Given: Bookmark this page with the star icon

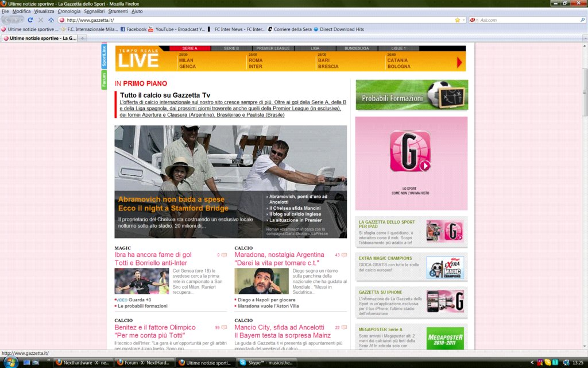Looking at the screenshot, I should [457, 20].
